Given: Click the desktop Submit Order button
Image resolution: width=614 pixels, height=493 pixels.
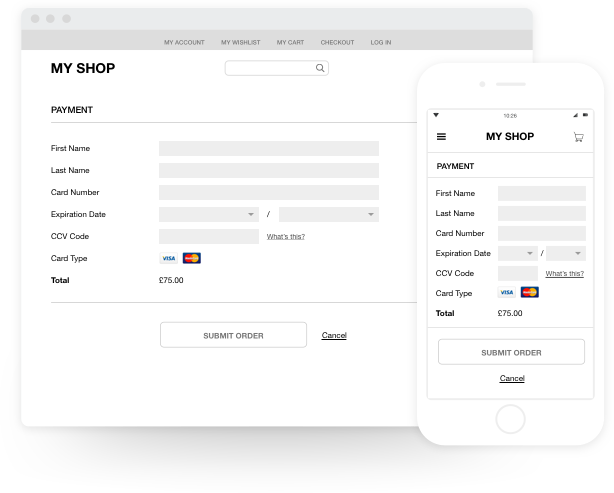Looking at the screenshot, I should click(233, 335).
